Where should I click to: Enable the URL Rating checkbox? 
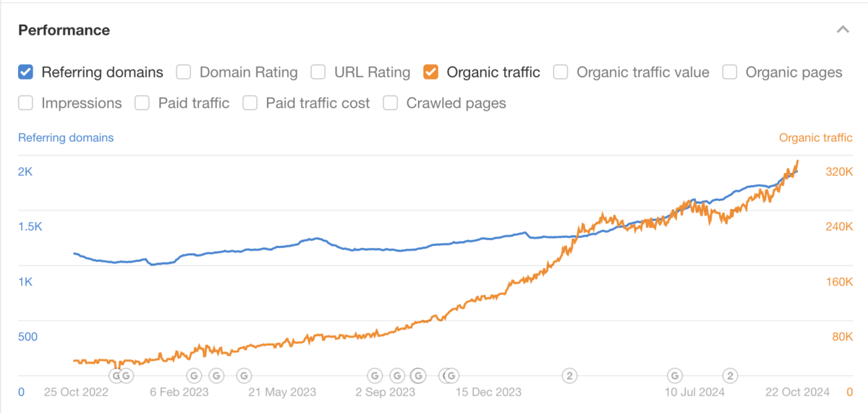tap(318, 72)
